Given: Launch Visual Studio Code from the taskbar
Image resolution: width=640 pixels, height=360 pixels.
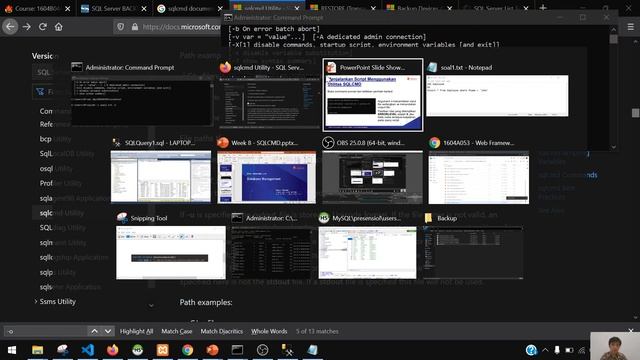Looking at the screenshot, I should (x=88, y=350).
